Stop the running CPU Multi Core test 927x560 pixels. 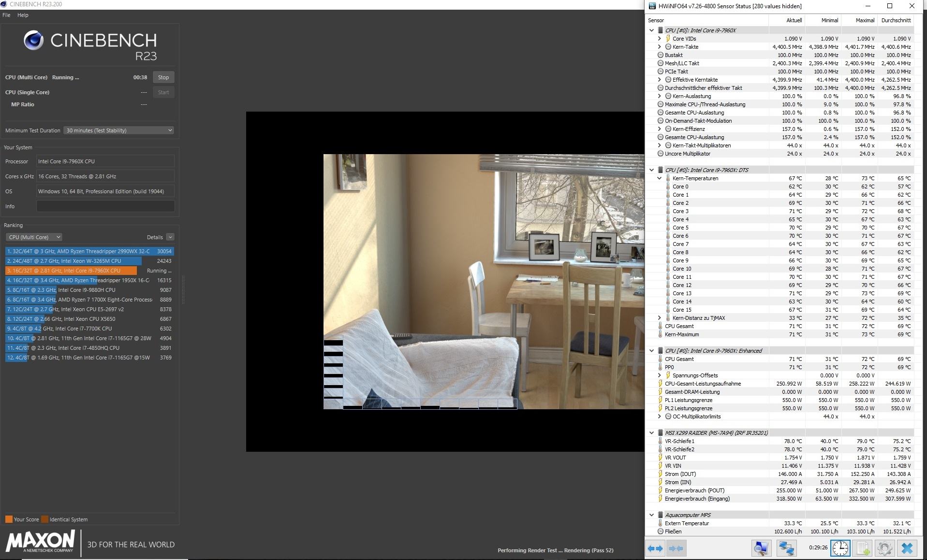163,77
